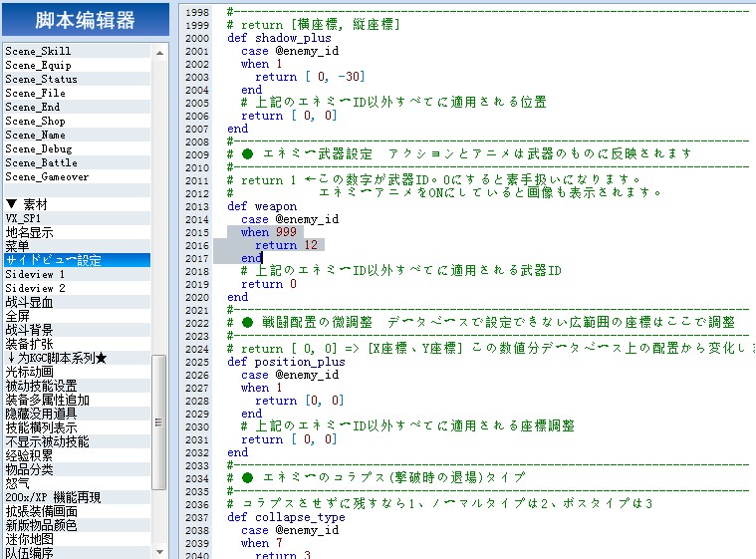The image size is (756, 559).
Task: Select VX_SP1 script entry
Action: tap(78, 218)
